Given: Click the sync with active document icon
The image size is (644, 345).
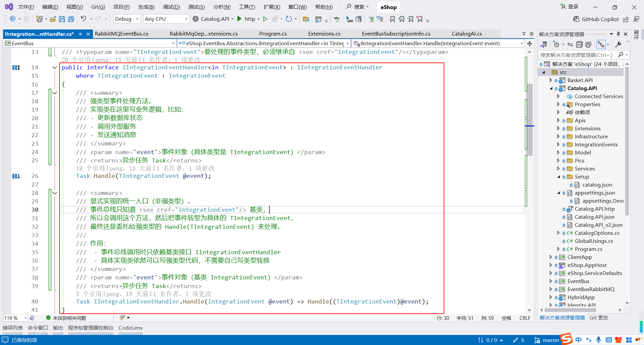Looking at the screenshot, I should (570, 44).
